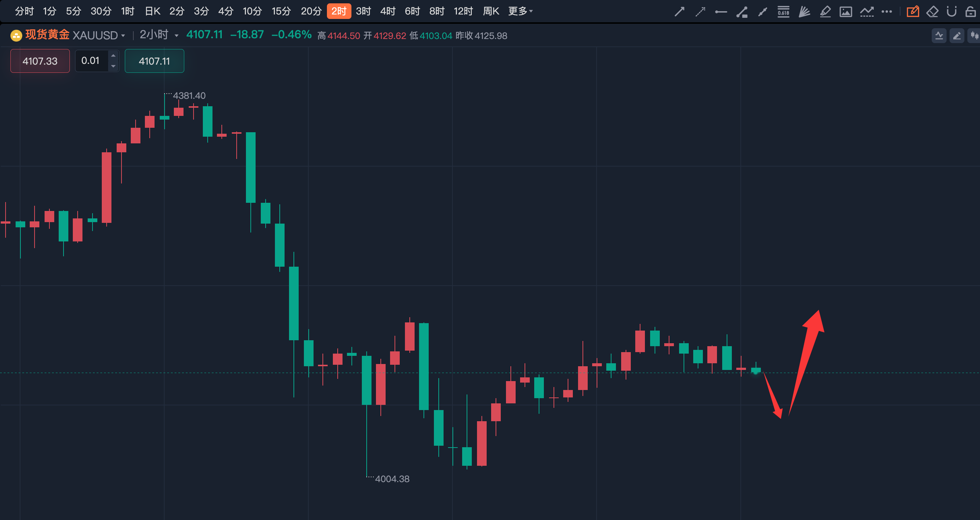Select the eraser tool
This screenshot has width=980, height=520.
click(932, 12)
